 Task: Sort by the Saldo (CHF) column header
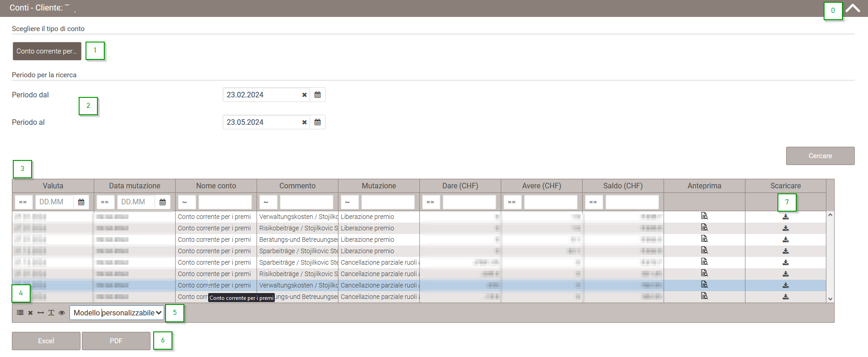coord(622,186)
